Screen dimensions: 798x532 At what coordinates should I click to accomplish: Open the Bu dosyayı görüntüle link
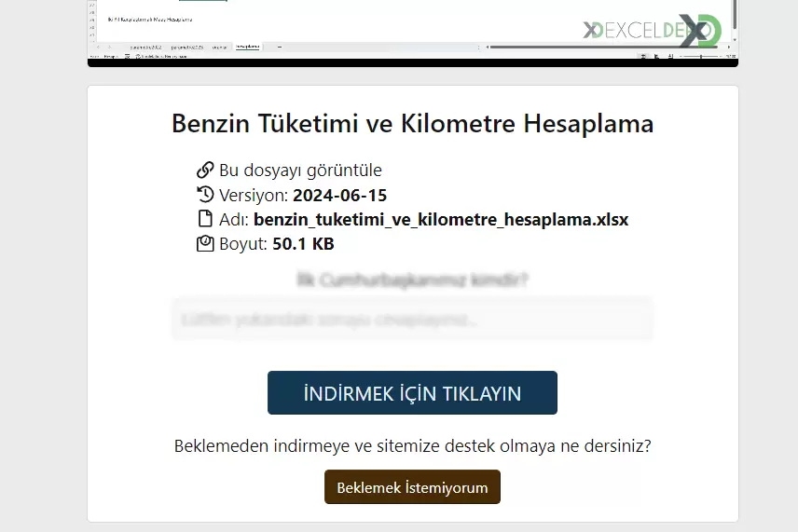tap(300, 170)
